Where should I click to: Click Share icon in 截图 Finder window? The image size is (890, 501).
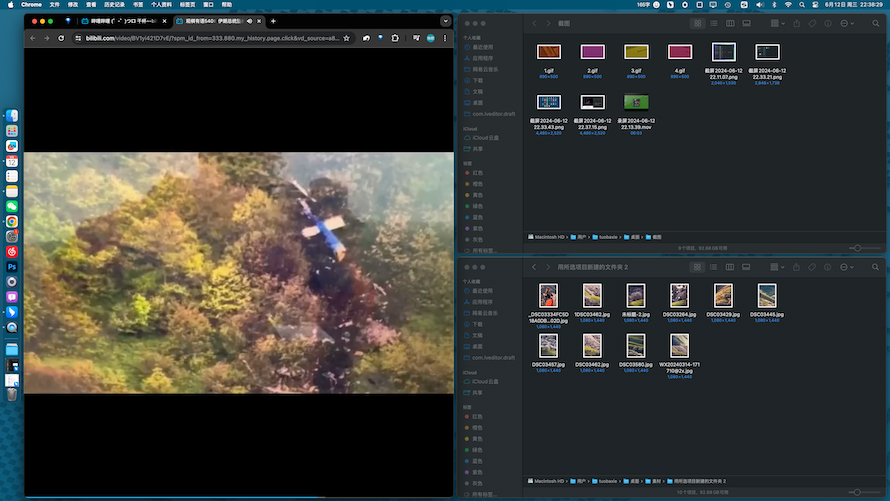point(796,23)
